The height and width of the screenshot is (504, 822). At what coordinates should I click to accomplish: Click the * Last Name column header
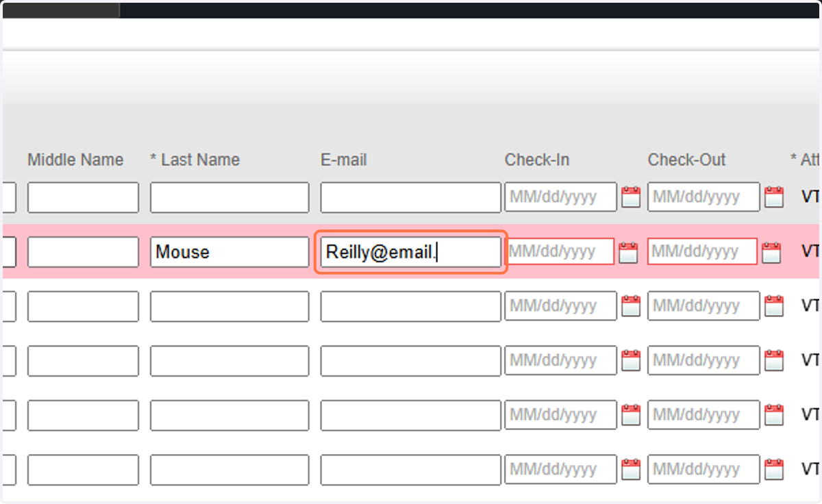195,160
